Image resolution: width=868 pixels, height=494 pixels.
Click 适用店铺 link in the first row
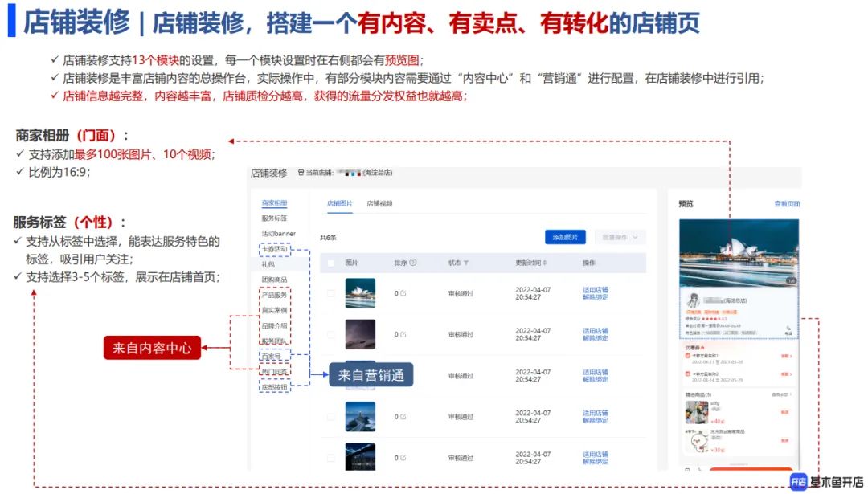(x=595, y=288)
